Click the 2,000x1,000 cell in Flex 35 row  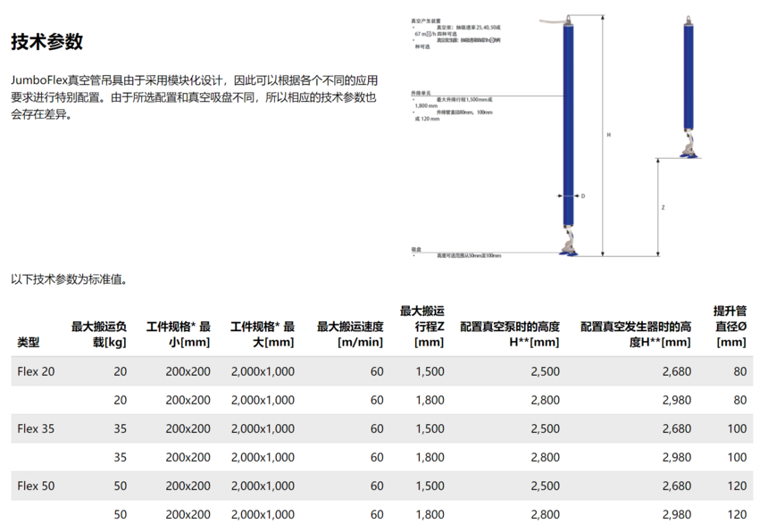263,428
